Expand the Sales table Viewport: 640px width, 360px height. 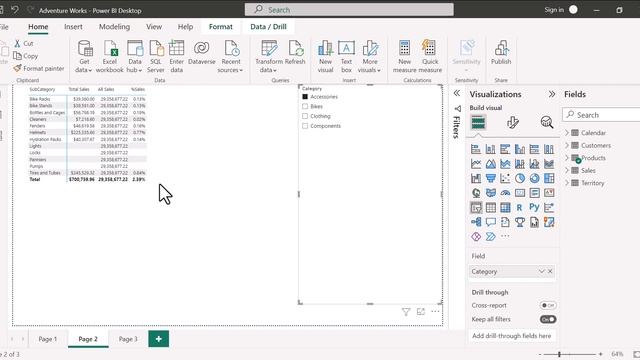567,171
